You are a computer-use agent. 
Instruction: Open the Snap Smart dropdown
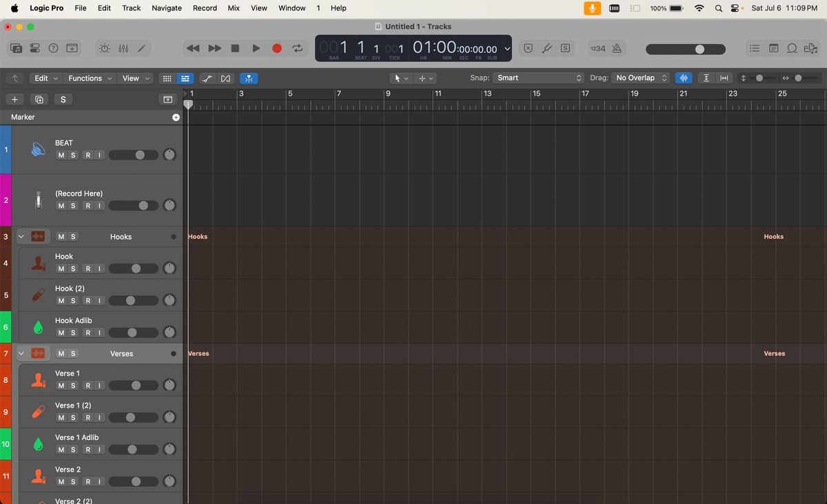click(x=538, y=78)
